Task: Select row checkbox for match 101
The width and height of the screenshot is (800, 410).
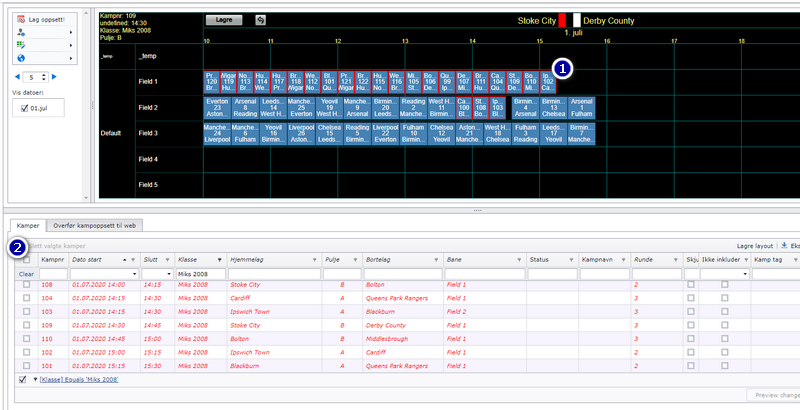Action: click(x=27, y=366)
